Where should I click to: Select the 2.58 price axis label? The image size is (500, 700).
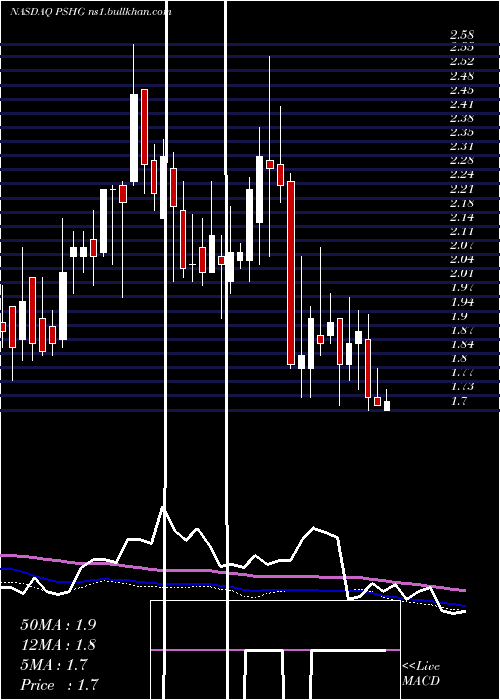(462, 34)
